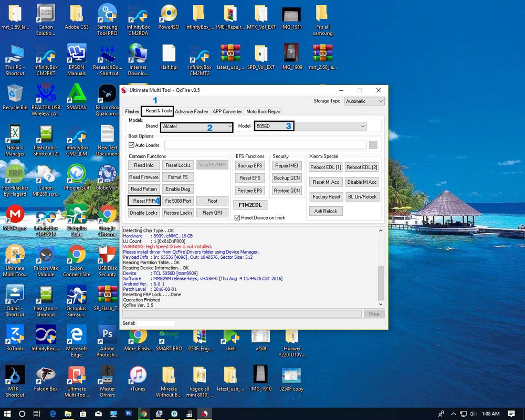
Task: Click the Read Info button
Action: click(144, 165)
